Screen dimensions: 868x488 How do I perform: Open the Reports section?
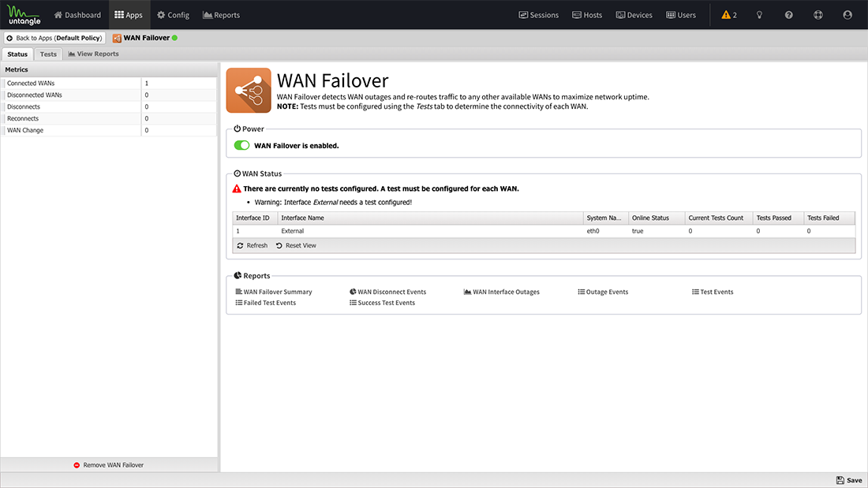tap(222, 15)
